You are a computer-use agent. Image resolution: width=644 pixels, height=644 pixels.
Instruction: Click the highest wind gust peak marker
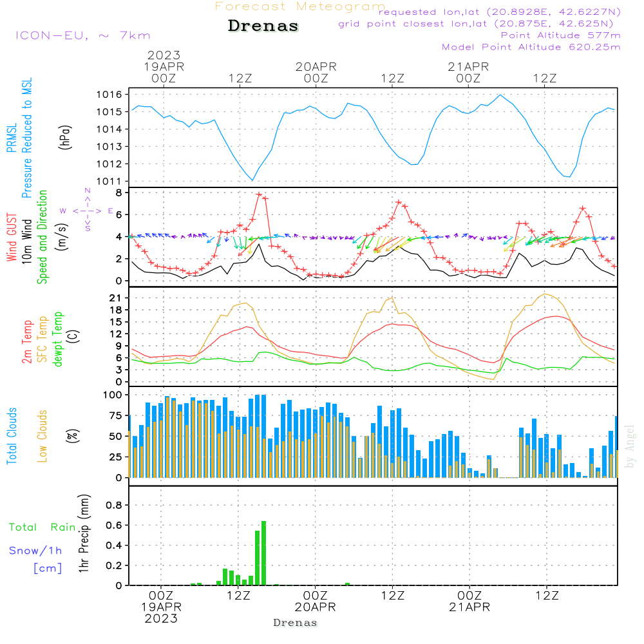point(259,194)
